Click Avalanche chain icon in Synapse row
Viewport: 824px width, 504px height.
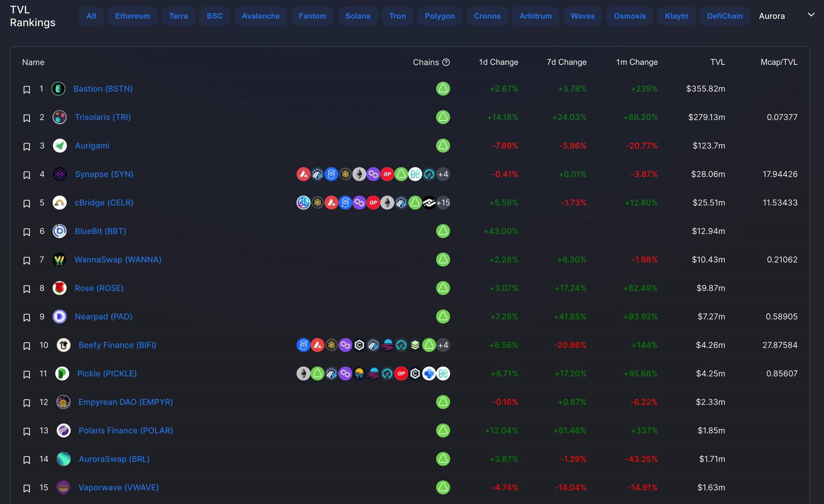click(303, 174)
